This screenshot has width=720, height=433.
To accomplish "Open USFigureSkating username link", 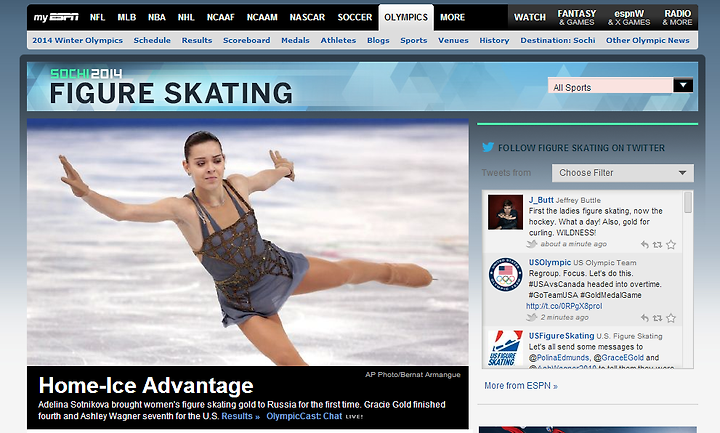I will click(x=561, y=336).
